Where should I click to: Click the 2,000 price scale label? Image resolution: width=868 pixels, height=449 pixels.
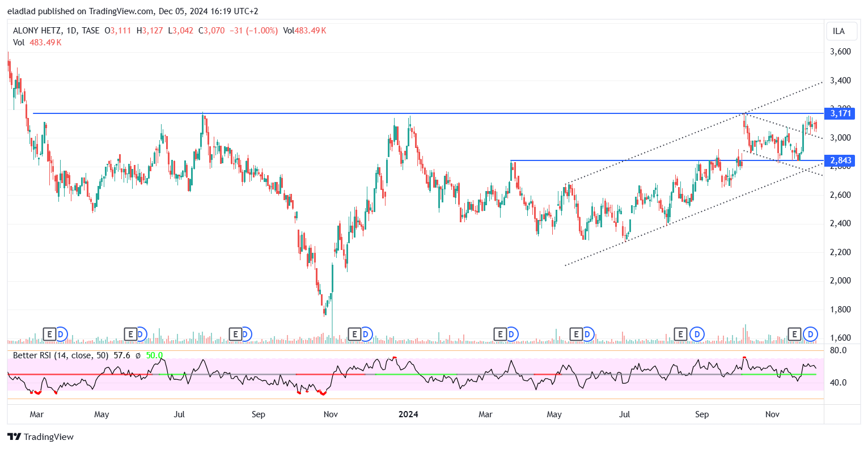[x=840, y=281]
